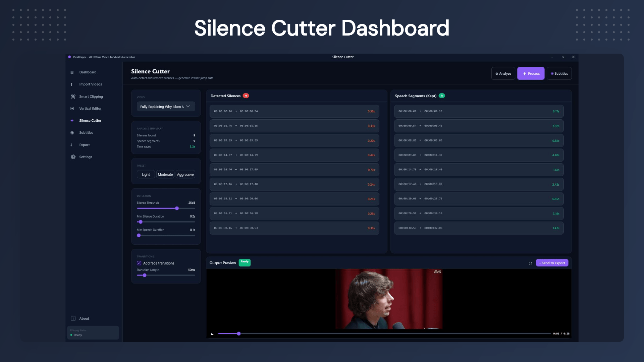
Task: Select silence row 00:00:14.37 to 00:00:14.79
Action: click(x=294, y=155)
